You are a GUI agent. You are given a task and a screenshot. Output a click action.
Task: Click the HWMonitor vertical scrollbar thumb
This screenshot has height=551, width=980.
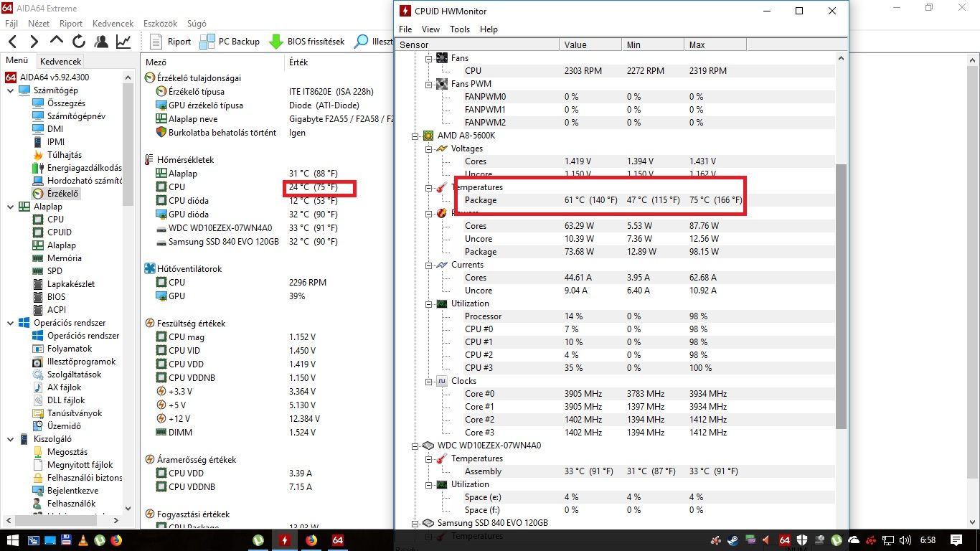pos(842,296)
